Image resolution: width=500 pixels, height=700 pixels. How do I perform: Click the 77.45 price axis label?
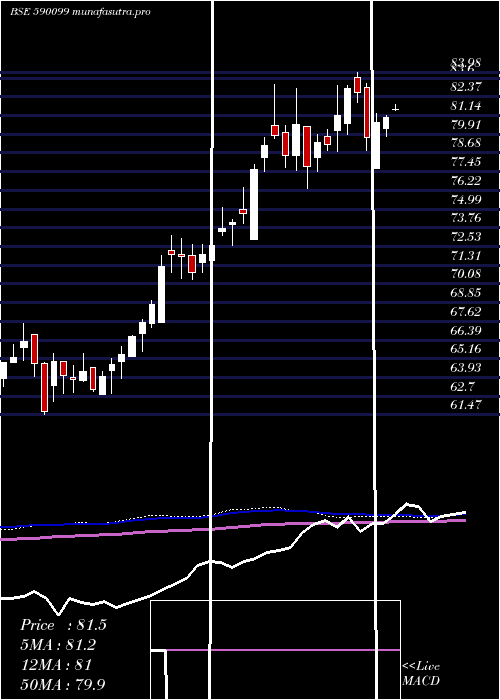(466, 162)
